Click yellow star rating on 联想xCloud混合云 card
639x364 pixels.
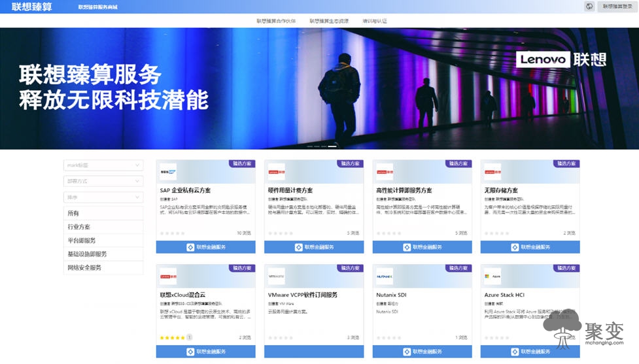point(173,338)
